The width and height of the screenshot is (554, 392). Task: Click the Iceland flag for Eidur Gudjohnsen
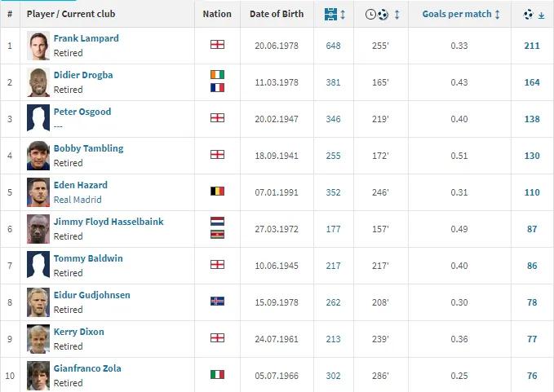217,302
